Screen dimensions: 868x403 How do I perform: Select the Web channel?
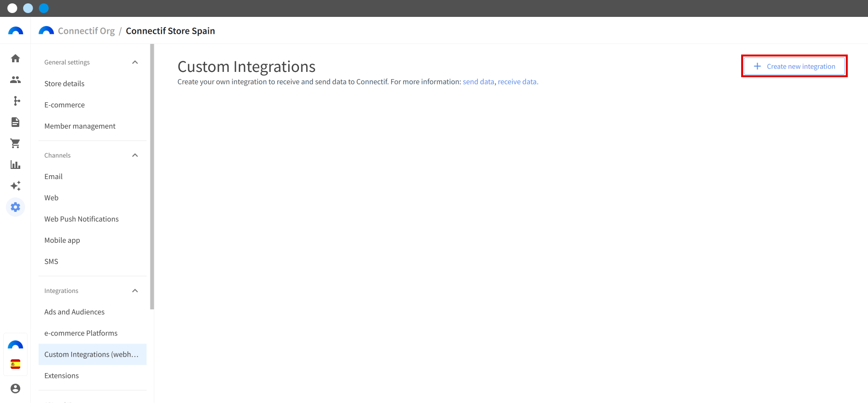click(93, 198)
